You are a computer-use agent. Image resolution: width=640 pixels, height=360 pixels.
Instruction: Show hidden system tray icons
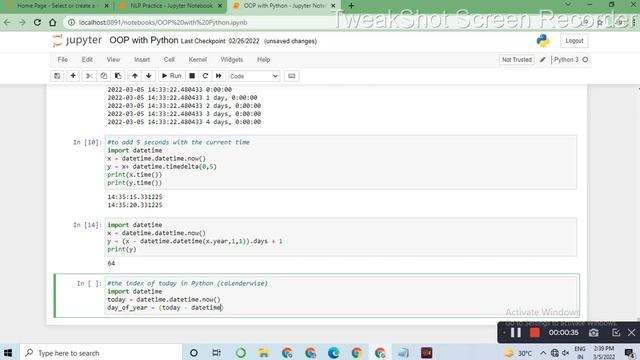543,353
